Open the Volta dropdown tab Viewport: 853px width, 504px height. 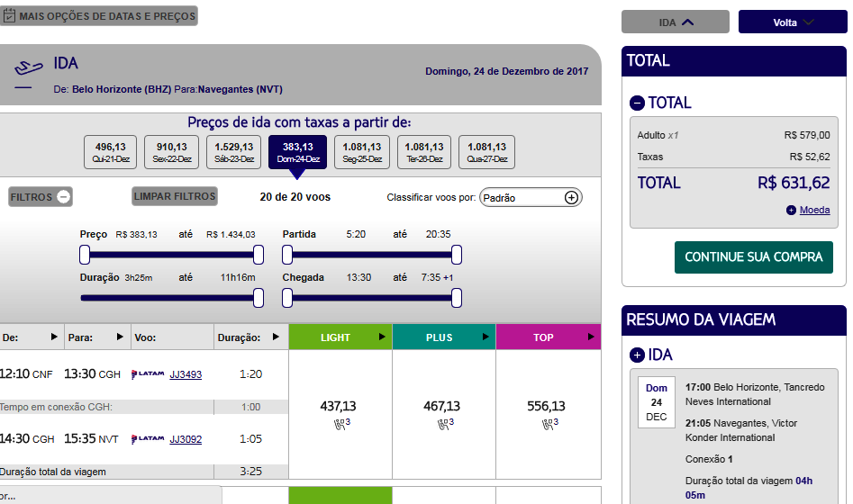pos(793,22)
